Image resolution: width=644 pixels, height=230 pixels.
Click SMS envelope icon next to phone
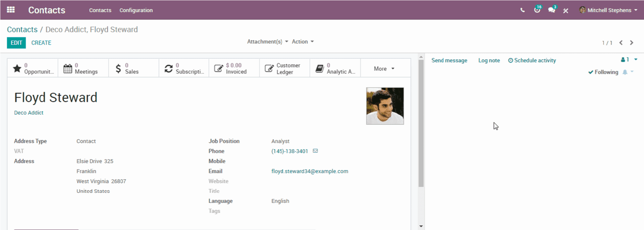pyautogui.click(x=315, y=151)
